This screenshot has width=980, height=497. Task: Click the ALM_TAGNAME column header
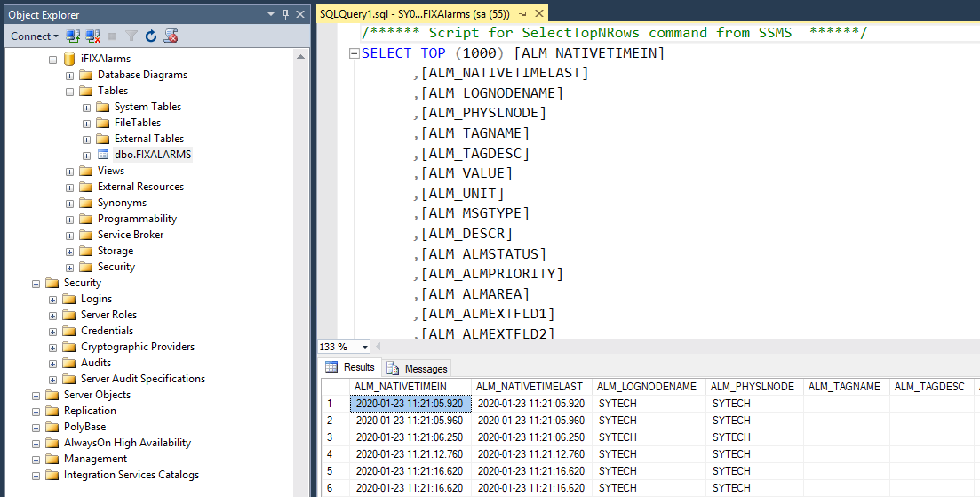846,387
